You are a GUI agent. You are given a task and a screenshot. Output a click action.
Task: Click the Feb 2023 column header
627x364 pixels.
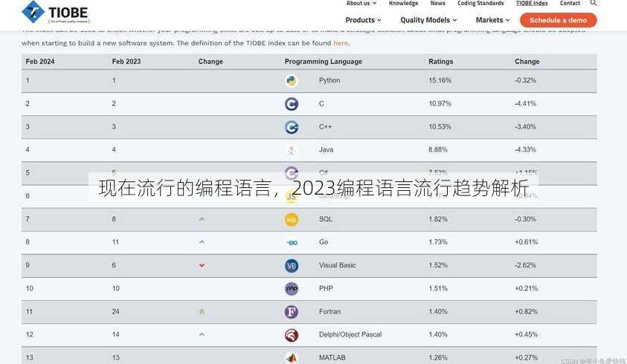click(x=126, y=62)
